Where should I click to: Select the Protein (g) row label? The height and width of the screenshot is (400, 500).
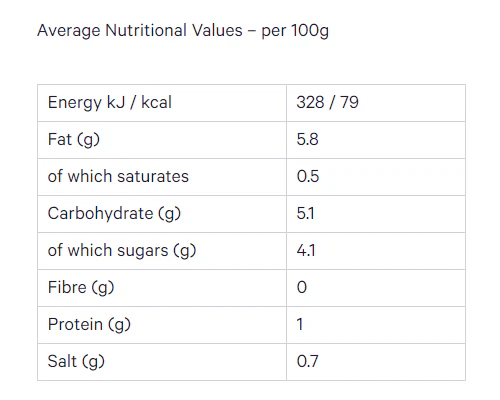(89, 325)
